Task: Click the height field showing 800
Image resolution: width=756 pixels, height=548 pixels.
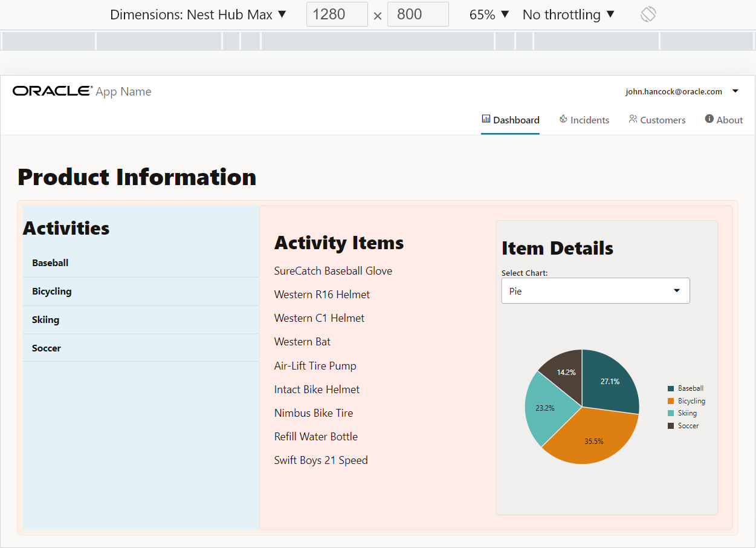Action: (x=418, y=15)
